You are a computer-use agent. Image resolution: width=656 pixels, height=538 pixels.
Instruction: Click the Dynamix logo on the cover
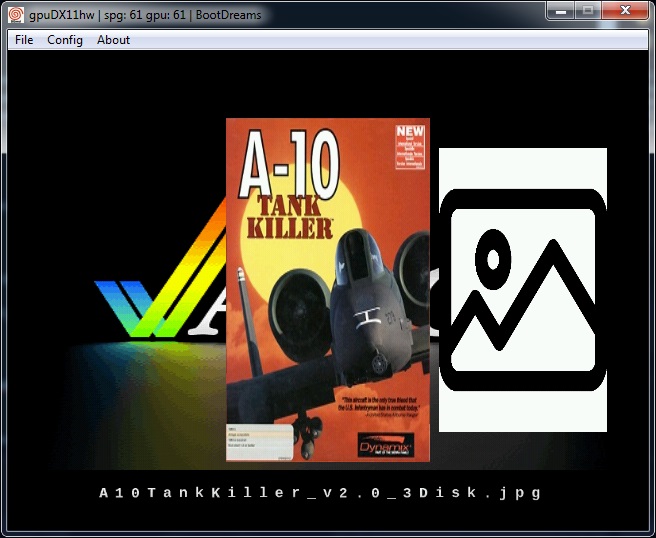tap(386, 445)
